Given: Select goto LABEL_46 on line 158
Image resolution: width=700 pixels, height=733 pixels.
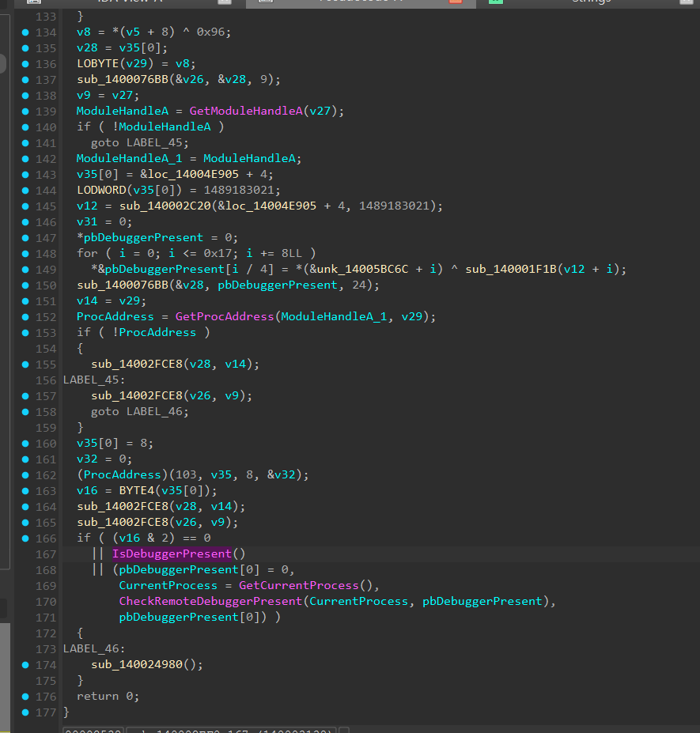Looking at the screenshot, I should coord(140,412).
